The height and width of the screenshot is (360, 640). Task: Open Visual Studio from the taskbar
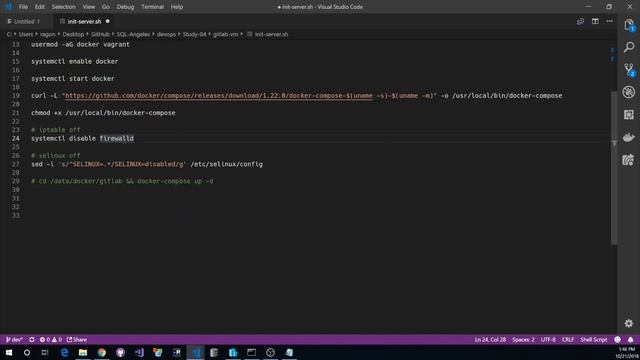click(x=139, y=352)
